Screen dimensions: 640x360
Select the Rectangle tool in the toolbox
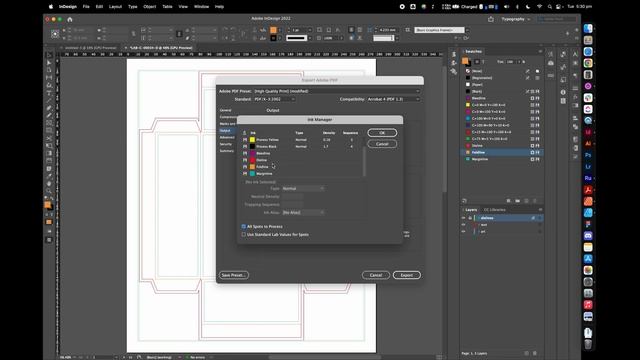tap(49, 130)
